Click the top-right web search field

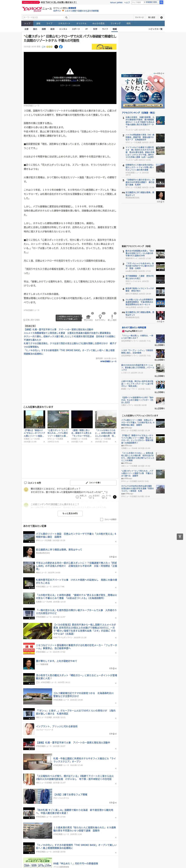[x=137, y=2]
